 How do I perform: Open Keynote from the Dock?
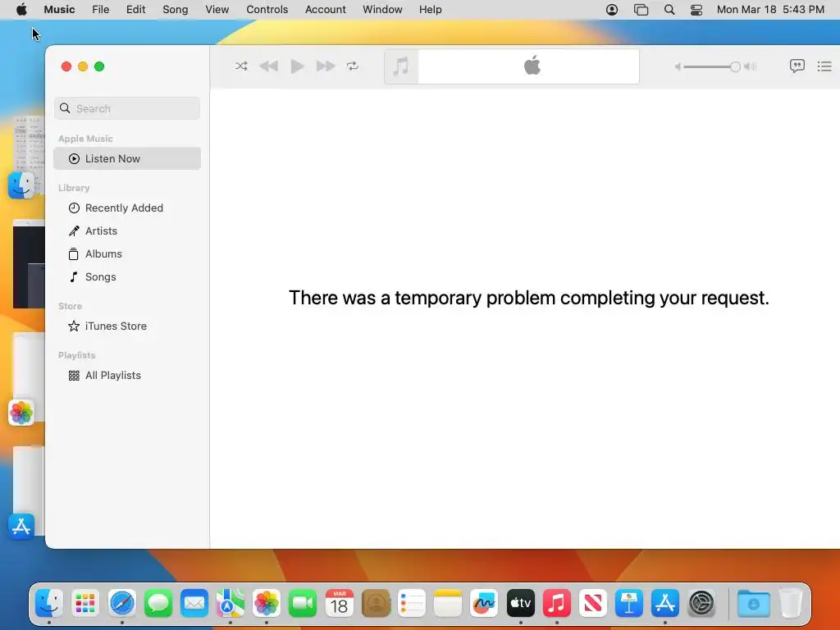coord(629,603)
